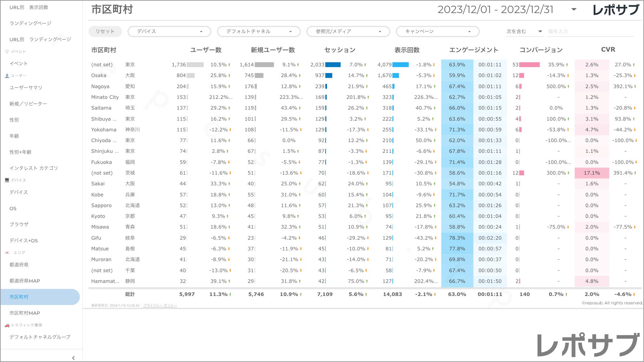Click the トラフィック獲得 section car icon
This screenshot has width=644, height=362.
(x=7, y=325)
